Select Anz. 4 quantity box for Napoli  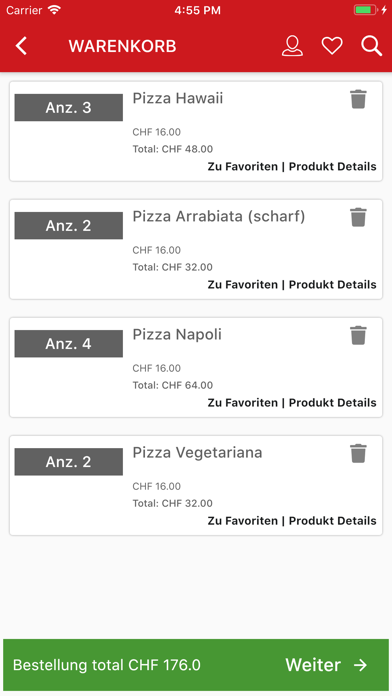click(68, 344)
